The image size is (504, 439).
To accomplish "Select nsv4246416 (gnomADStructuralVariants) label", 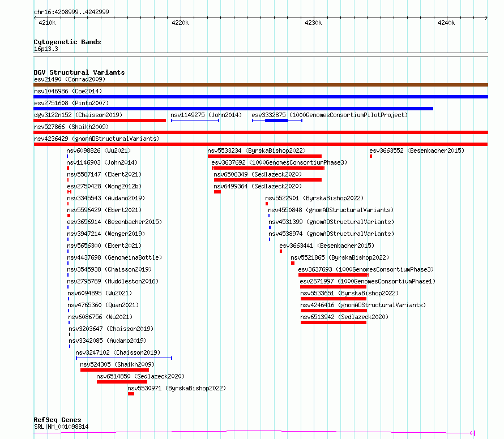I will 363,305.
